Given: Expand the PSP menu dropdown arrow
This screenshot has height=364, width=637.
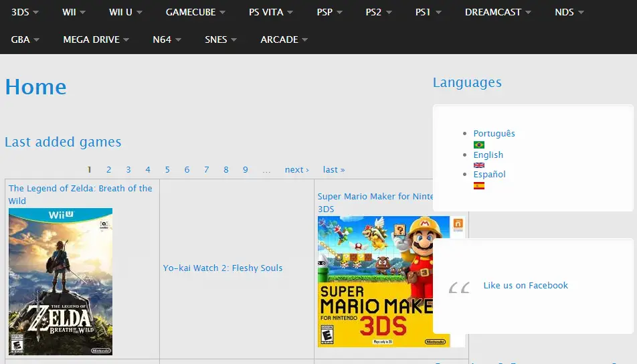Looking at the screenshot, I should pyautogui.click(x=340, y=13).
